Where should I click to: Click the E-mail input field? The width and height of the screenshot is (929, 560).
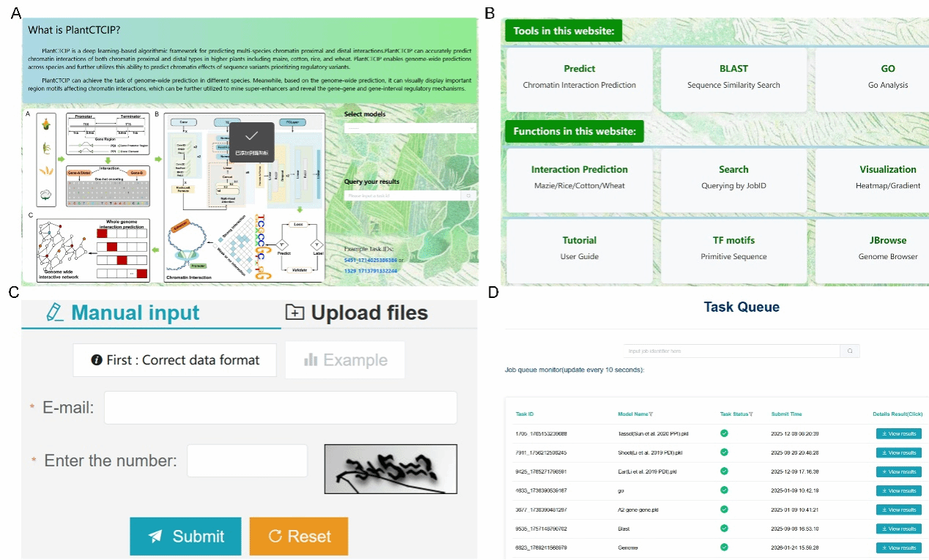[x=280, y=408]
